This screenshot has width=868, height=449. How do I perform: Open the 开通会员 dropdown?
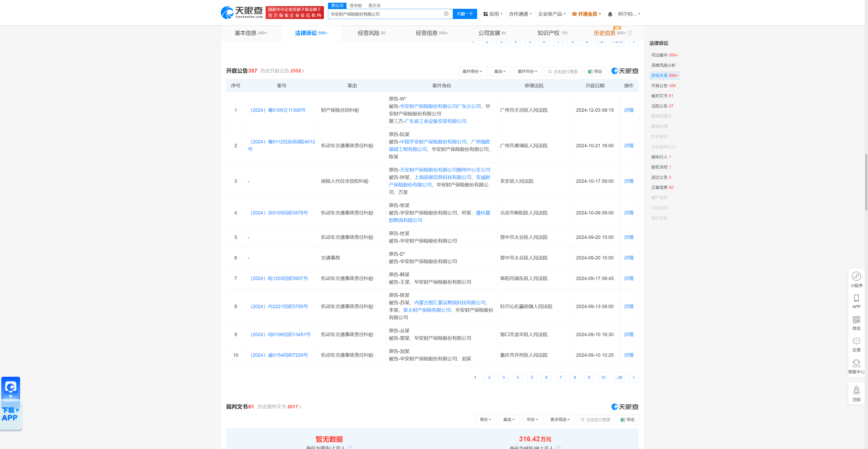pyautogui.click(x=587, y=14)
